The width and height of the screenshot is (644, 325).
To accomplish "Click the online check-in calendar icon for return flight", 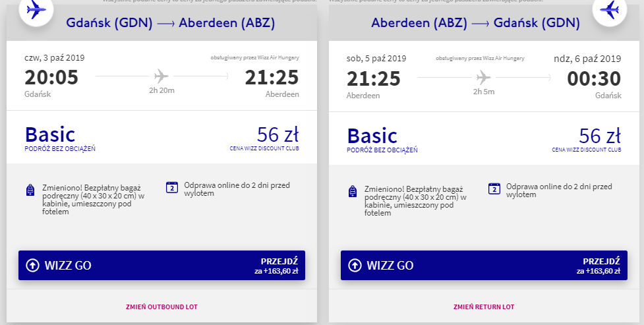I will pos(494,188).
